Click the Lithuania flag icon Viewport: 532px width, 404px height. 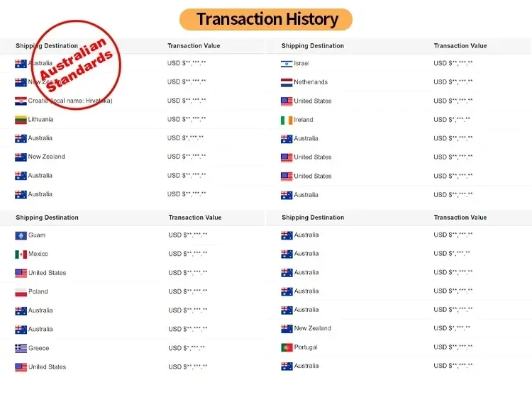(21, 120)
